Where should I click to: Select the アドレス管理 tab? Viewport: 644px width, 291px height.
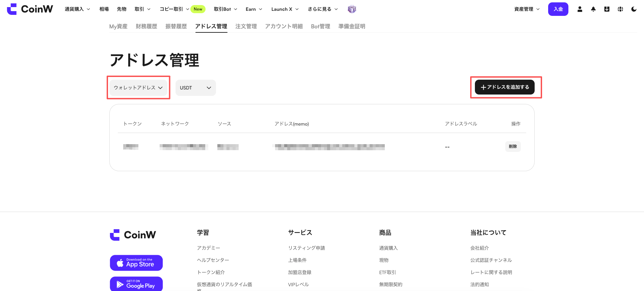click(x=211, y=26)
